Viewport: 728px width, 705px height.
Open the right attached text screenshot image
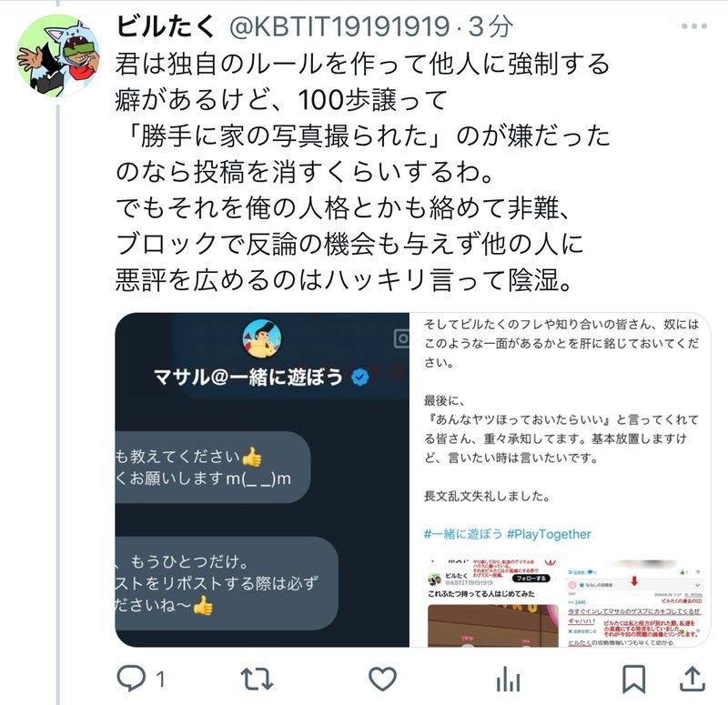click(x=561, y=479)
